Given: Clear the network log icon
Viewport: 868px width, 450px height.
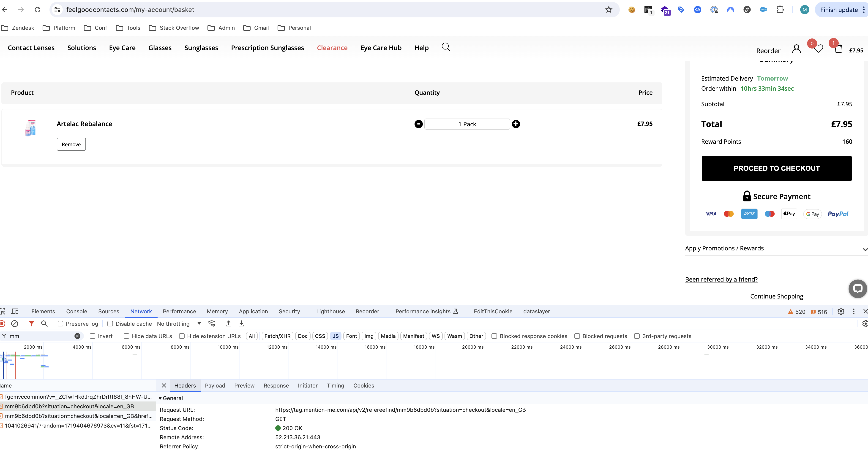Looking at the screenshot, I should pyautogui.click(x=14, y=323).
